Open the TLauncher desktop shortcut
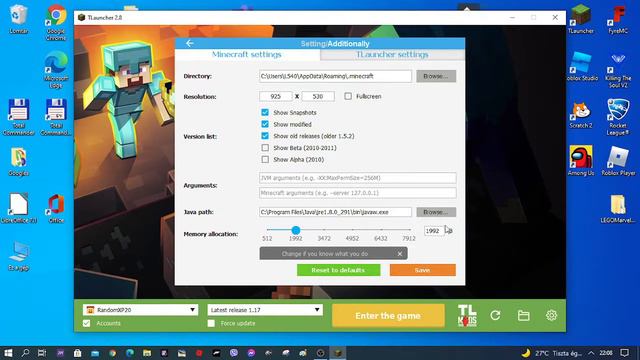This screenshot has width=640, height=360. (580, 19)
